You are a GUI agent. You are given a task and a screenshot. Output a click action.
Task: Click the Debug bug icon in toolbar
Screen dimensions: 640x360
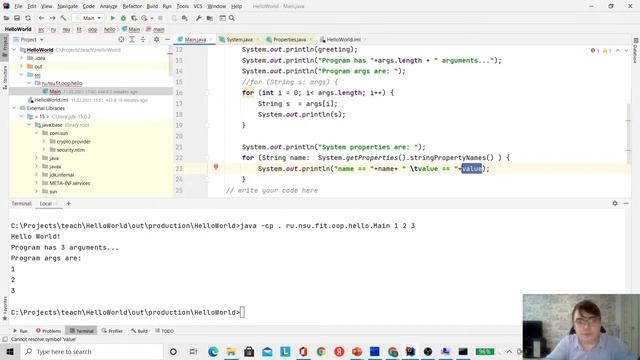pos(123,18)
